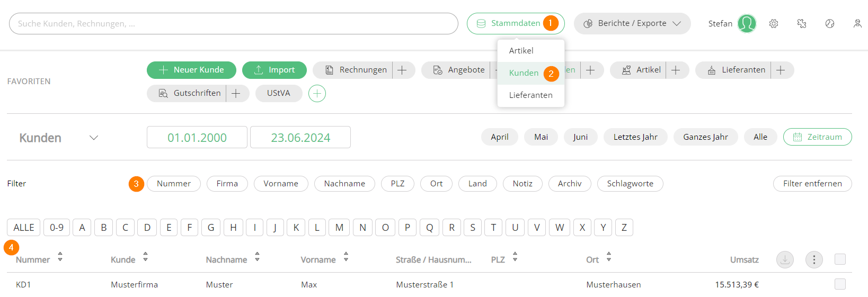This screenshot has height=297, width=868.
Task: Open the UStVA favorite button
Action: click(x=279, y=93)
